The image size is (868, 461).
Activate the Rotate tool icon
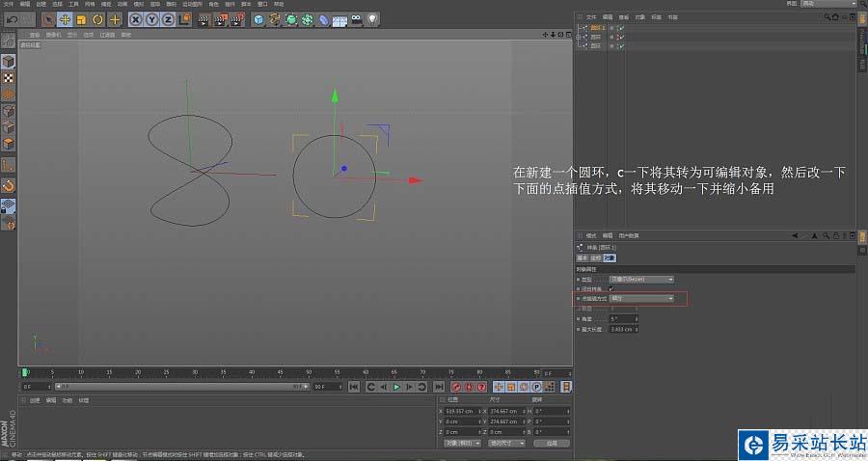[98, 20]
